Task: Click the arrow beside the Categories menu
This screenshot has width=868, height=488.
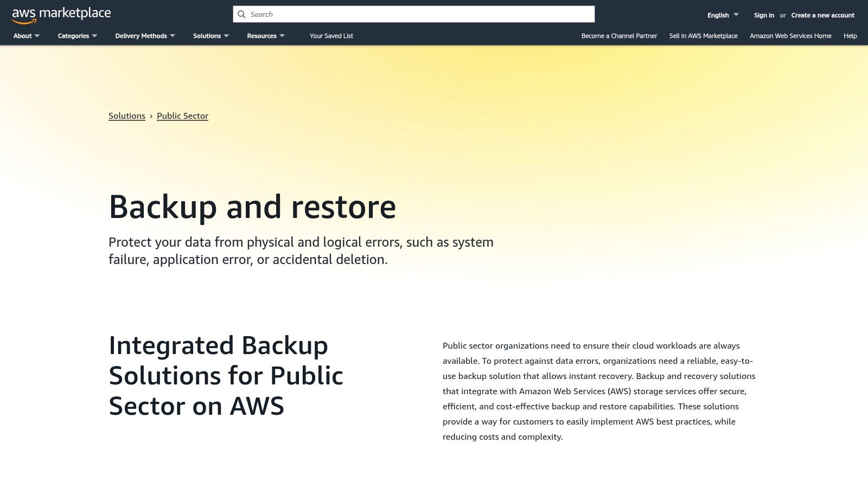Action: pos(94,36)
